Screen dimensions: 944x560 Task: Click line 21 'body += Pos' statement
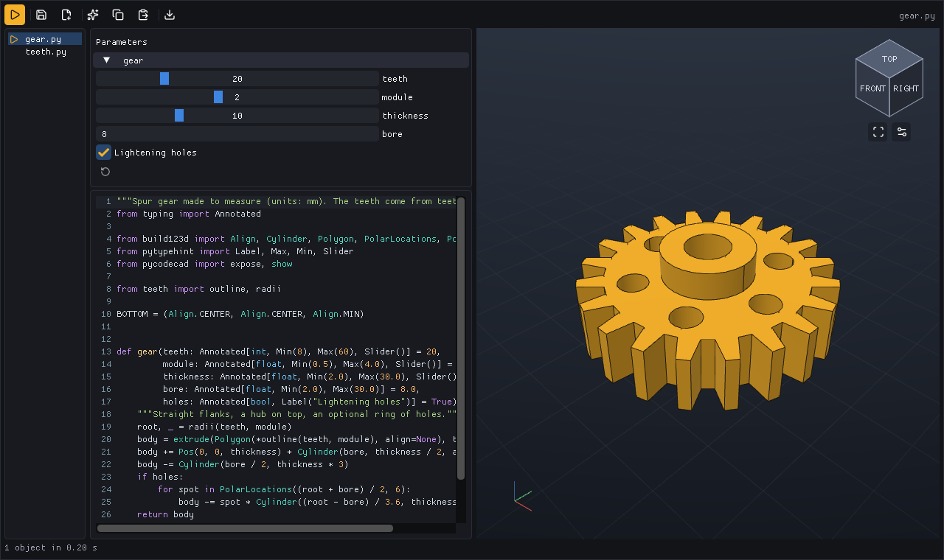(x=296, y=452)
